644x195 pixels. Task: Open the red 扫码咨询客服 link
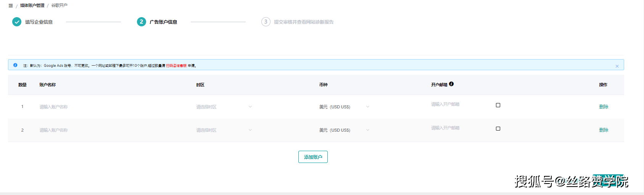176,66
